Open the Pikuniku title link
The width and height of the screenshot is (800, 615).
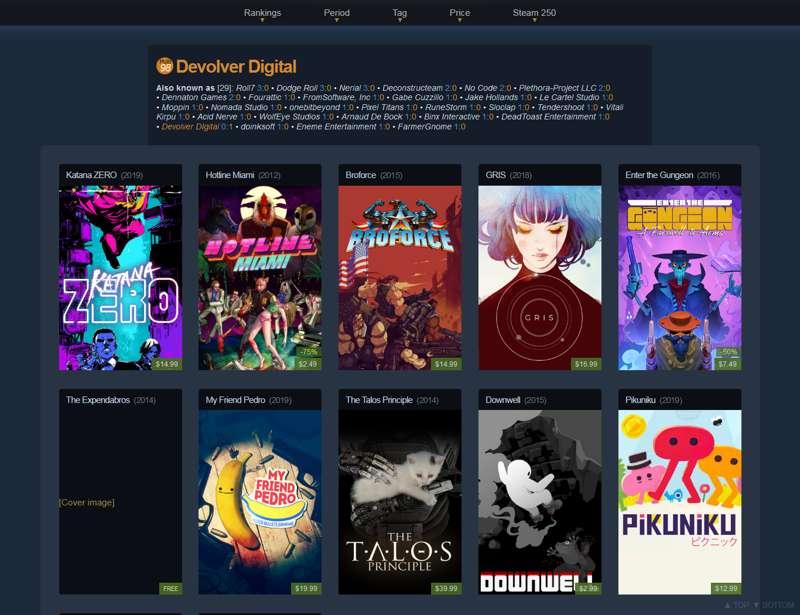pos(640,400)
